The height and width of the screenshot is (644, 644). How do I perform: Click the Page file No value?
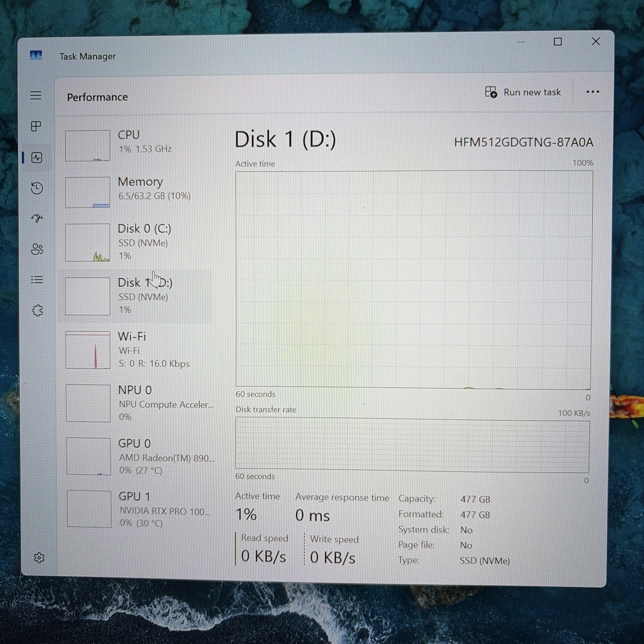[x=466, y=545]
